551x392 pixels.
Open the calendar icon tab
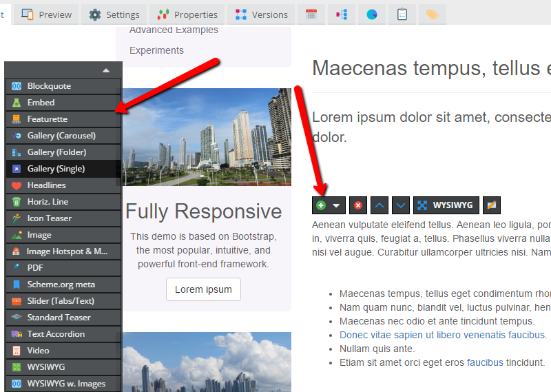coord(311,14)
